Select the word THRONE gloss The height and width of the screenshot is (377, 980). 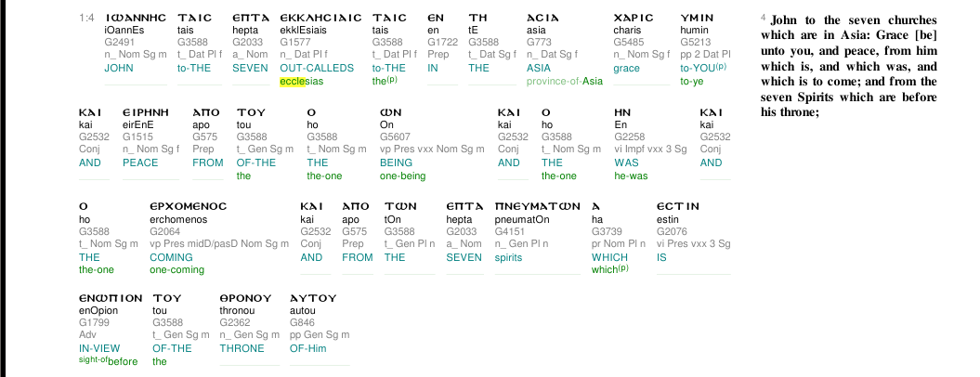(x=242, y=348)
